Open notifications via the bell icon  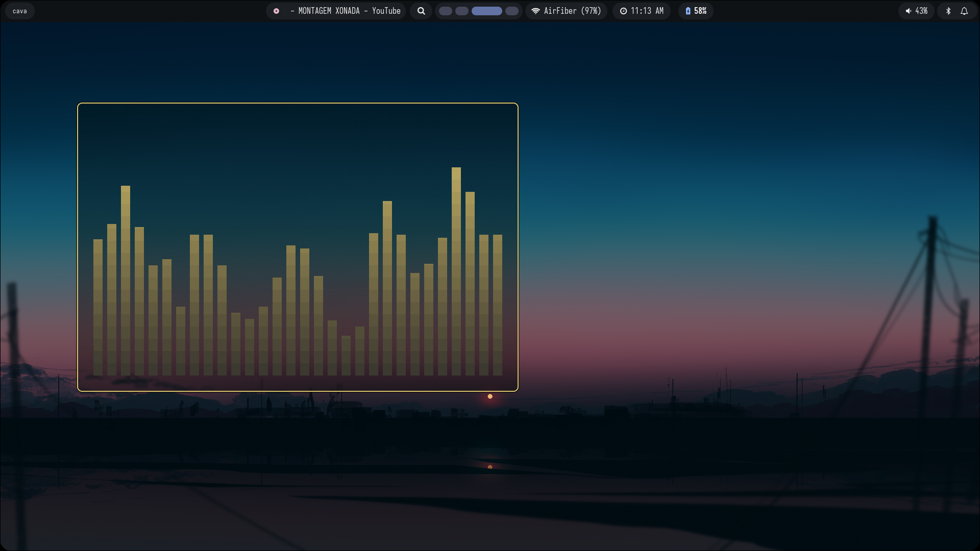click(964, 11)
